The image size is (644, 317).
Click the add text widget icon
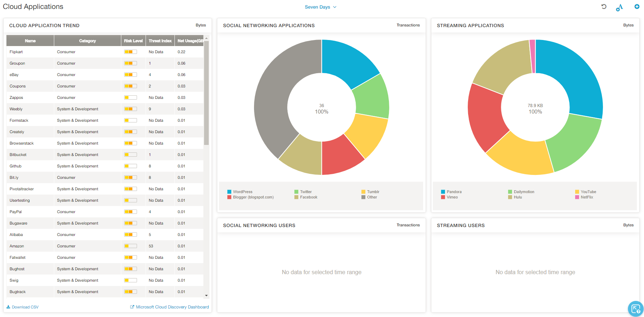pyautogui.click(x=620, y=7)
